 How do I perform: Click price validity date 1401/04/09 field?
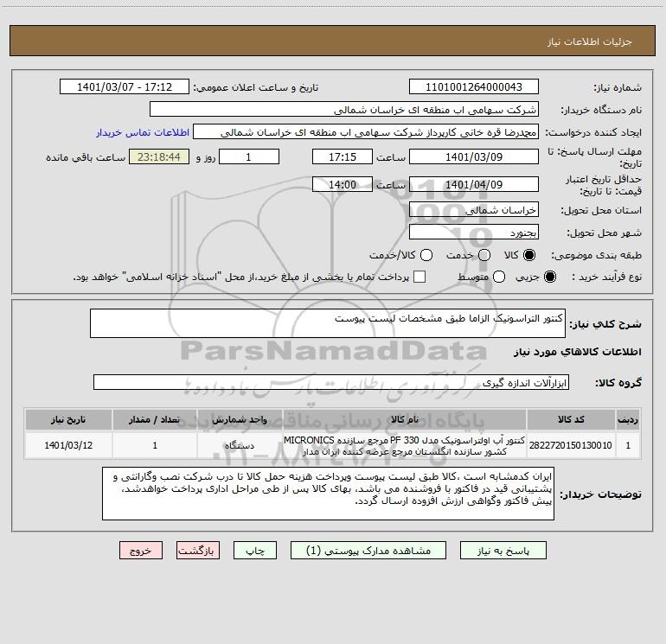(x=474, y=184)
